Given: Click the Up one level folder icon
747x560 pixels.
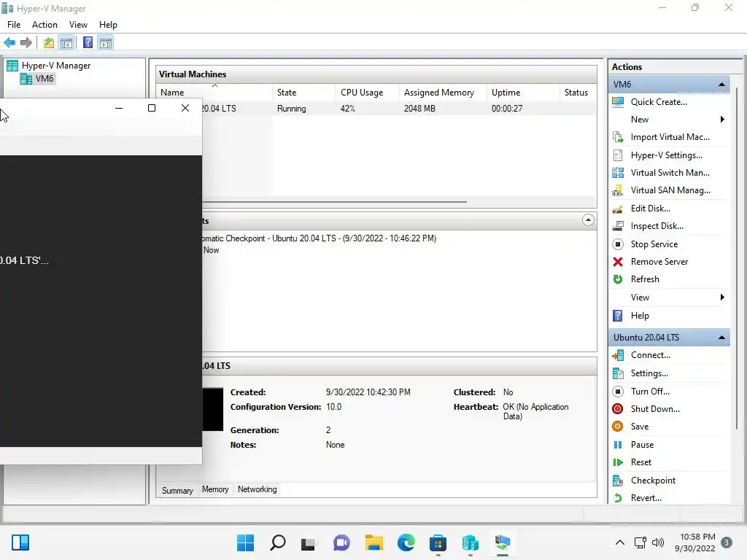Looking at the screenshot, I should coord(49,43).
